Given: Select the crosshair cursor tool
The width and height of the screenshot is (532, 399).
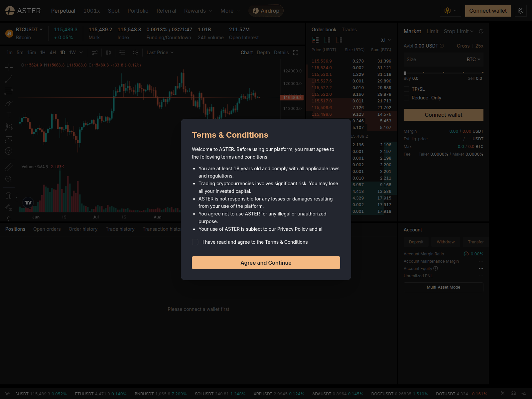Looking at the screenshot, I should pos(9,67).
